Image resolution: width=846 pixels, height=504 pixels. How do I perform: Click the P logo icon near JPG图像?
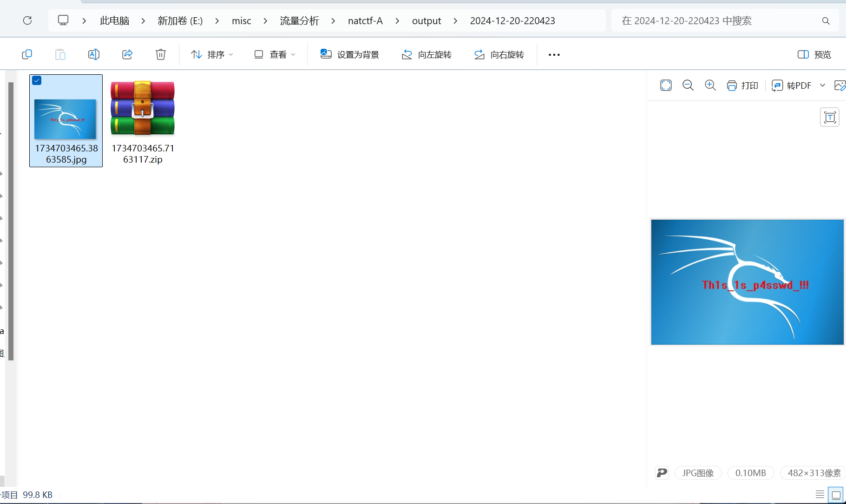coord(662,473)
